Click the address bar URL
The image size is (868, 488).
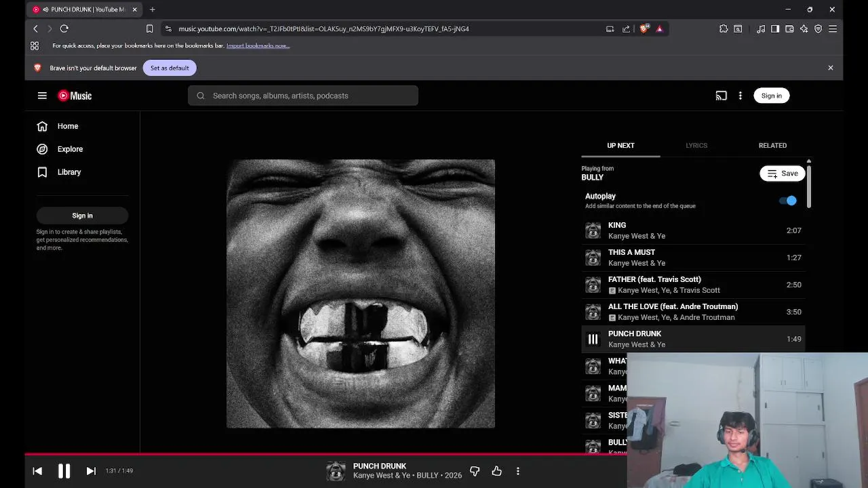click(x=324, y=28)
